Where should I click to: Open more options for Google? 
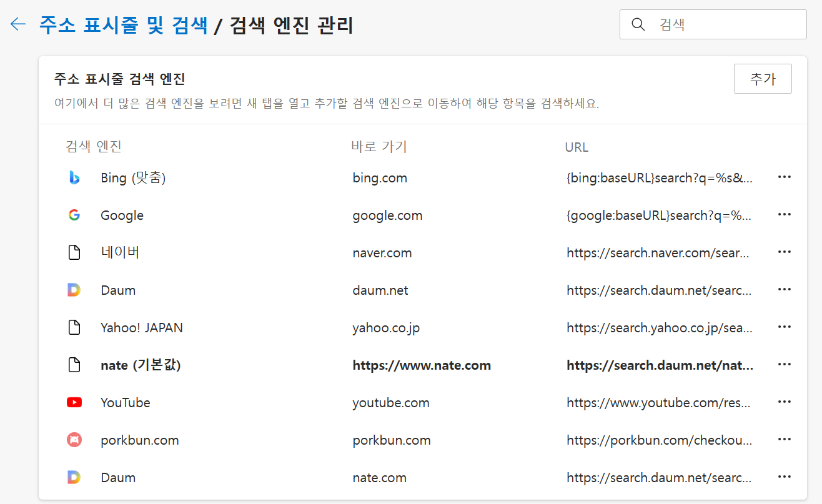[785, 215]
